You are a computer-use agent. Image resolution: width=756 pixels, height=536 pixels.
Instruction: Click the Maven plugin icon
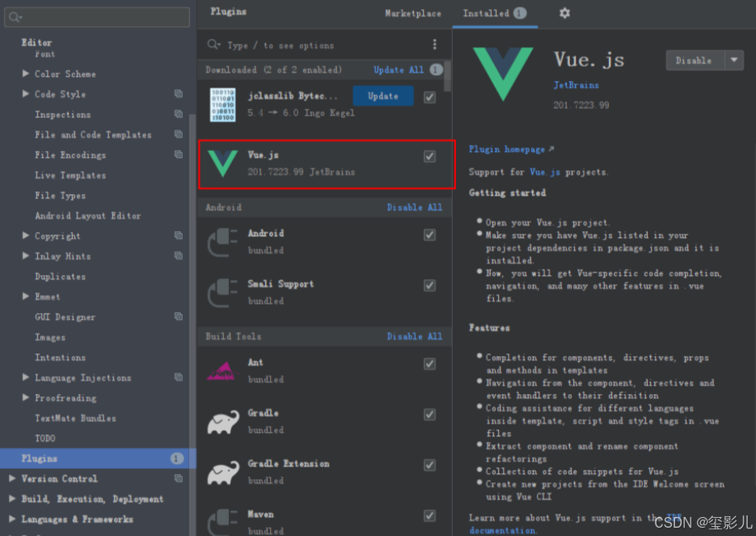pyautogui.click(x=224, y=519)
